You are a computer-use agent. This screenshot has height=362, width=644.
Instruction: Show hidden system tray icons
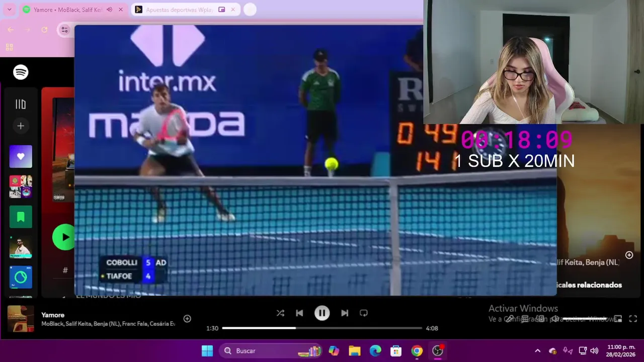coord(537,351)
